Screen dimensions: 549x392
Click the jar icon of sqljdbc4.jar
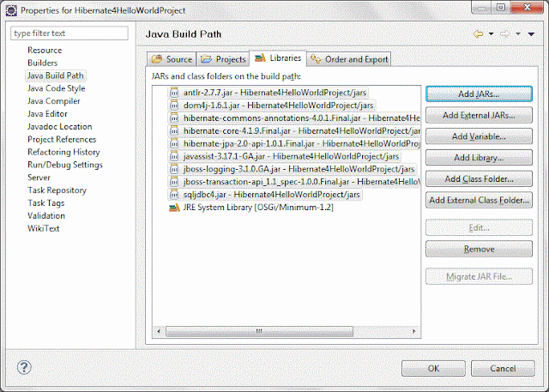(x=174, y=194)
